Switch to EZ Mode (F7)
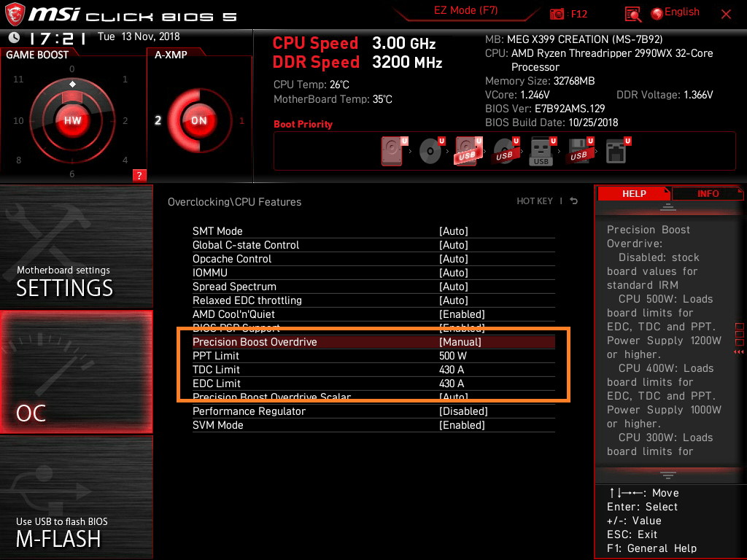This screenshot has width=747, height=560. [x=465, y=10]
